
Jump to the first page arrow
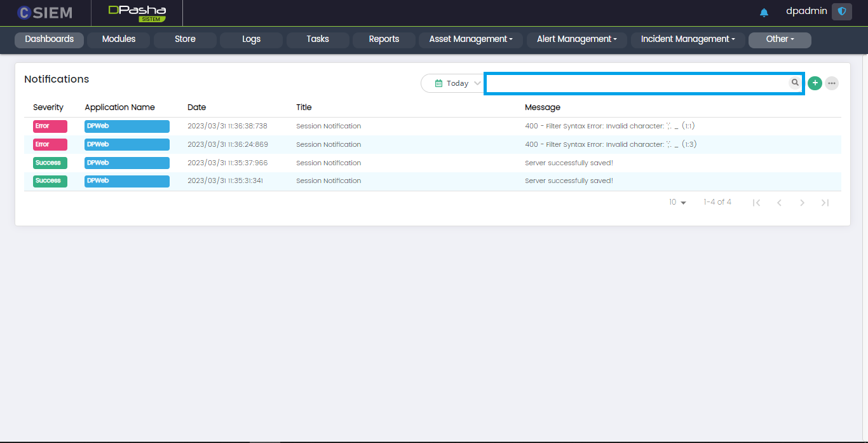[756, 203]
